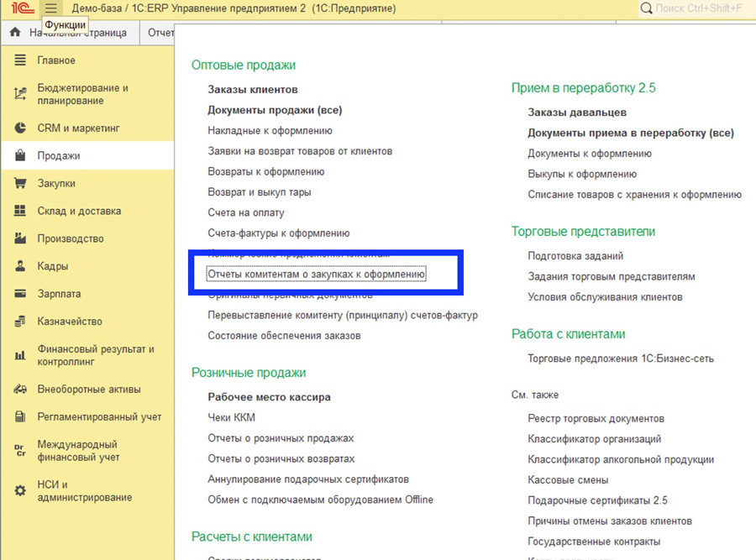Viewport: 756px width, 560px height.
Task: Open Отчеты комитентам о закупках к оформлению
Action: (x=317, y=275)
